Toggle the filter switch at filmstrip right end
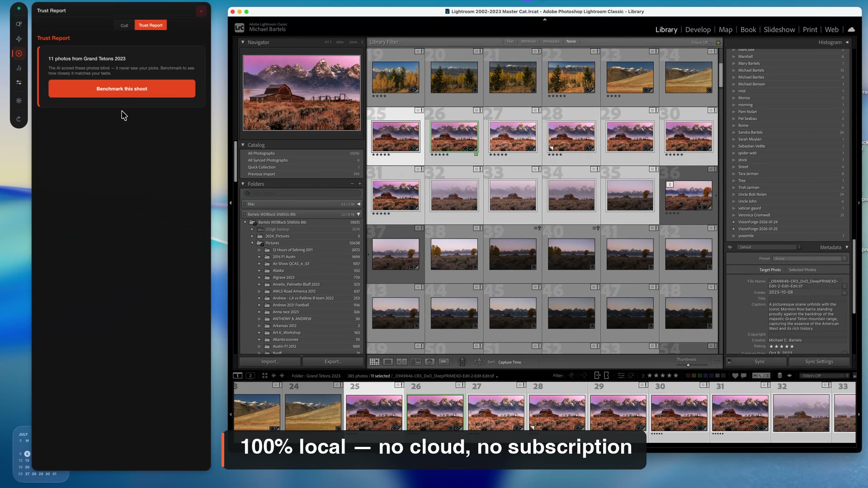Screen dimensions: 868x488 (854, 375)
